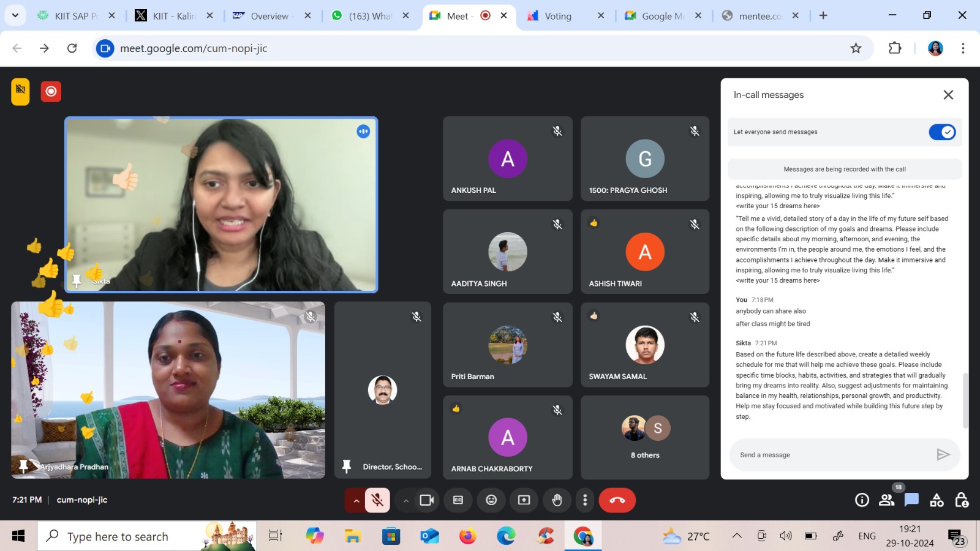Open host controls lock icon
This screenshot has height=551, width=980.
[x=962, y=500]
